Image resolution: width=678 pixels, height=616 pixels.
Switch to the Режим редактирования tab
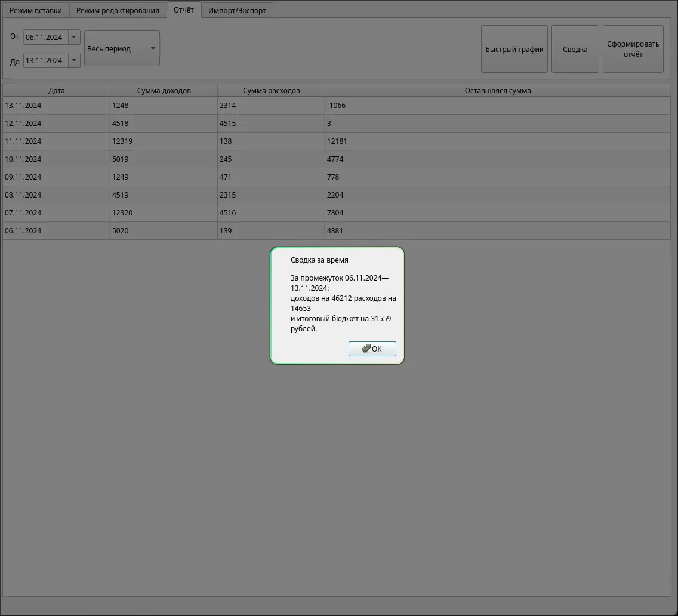(118, 10)
